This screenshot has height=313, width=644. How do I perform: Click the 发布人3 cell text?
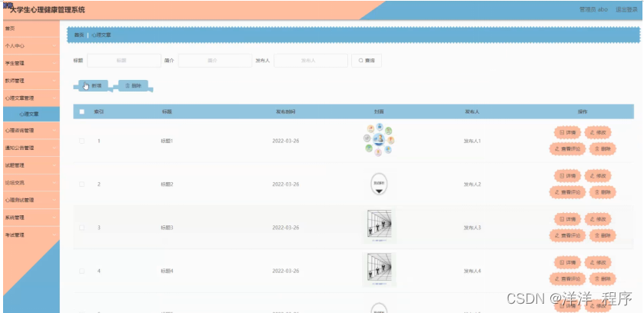pos(473,228)
